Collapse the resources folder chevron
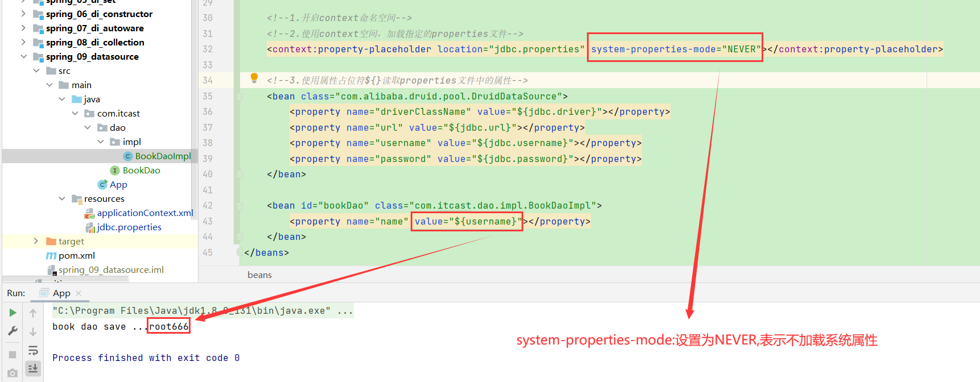This screenshot has width=980, height=382. [62, 198]
